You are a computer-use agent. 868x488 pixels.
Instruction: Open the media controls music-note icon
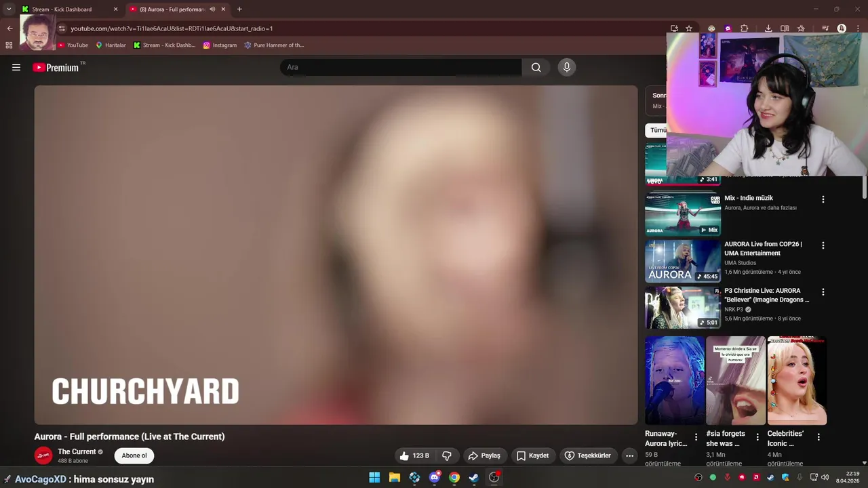pyautogui.click(x=825, y=28)
